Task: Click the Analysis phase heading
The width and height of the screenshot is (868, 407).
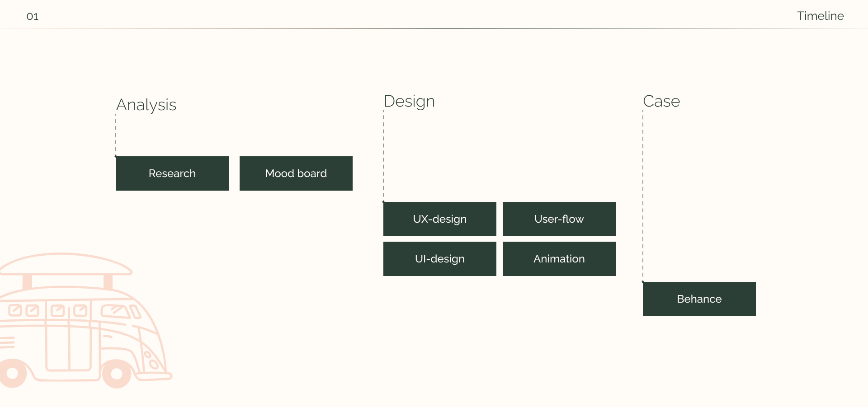Action: point(146,105)
